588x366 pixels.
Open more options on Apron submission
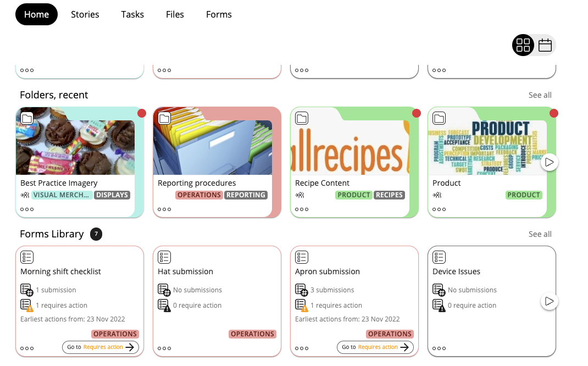[302, 348]
